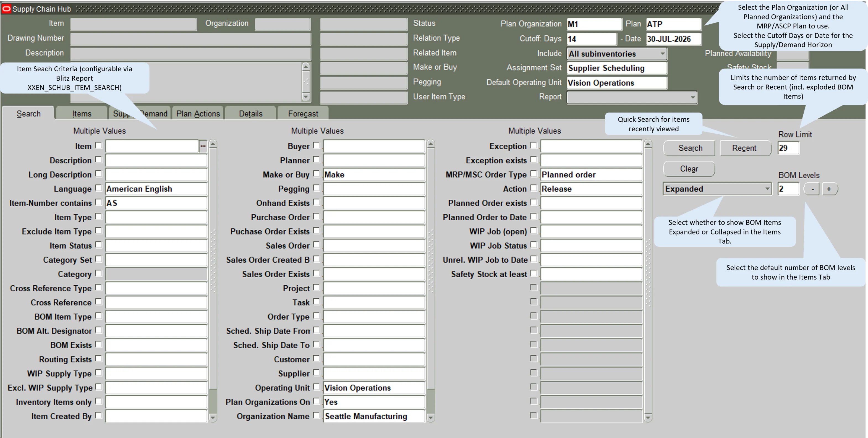Check MRP/MSC Order Type multiple values box
The image size is (868, 438).
534,174
